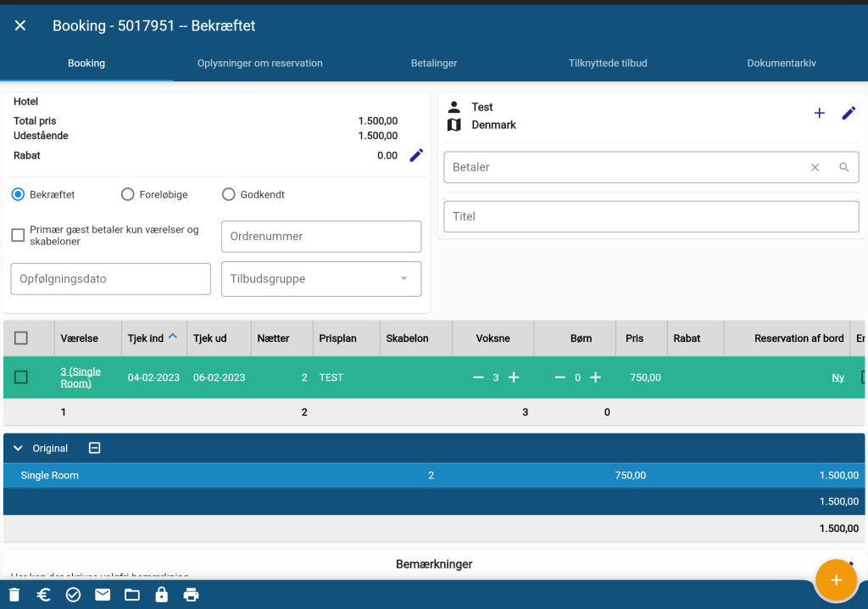
Task: Click the envelope email icon
Action: pos(103,595)
